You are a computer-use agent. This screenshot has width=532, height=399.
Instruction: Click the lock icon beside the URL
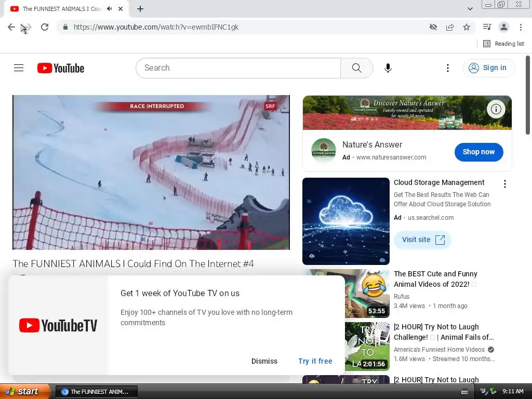[65, 27]
